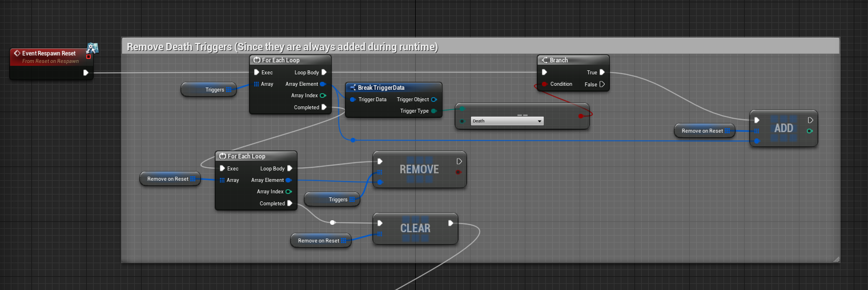This screenshot has width=868, height=290.
Task: Select the REMOVE array node
Action: click(419, 169)
